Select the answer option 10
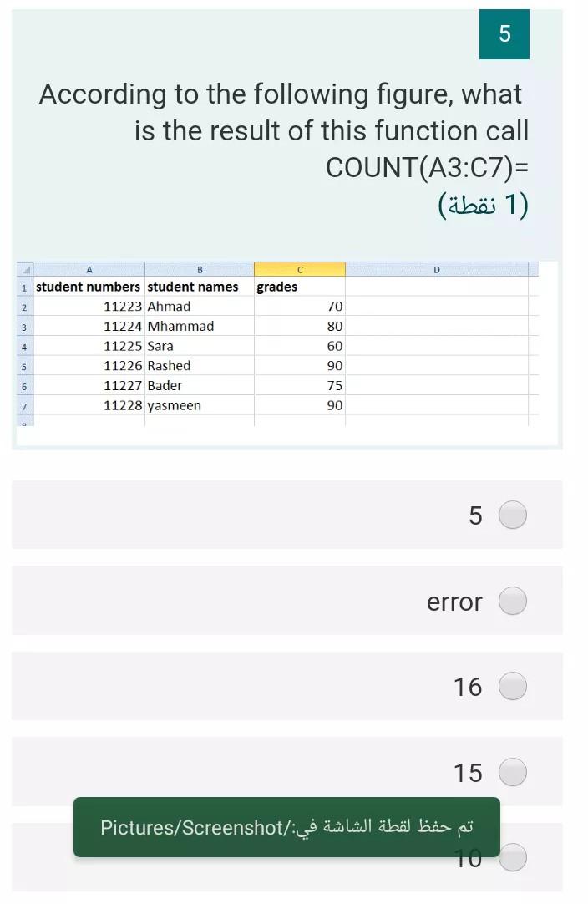Image resolution: width=588 pixels, height=904 pixels. pos(513,857)
